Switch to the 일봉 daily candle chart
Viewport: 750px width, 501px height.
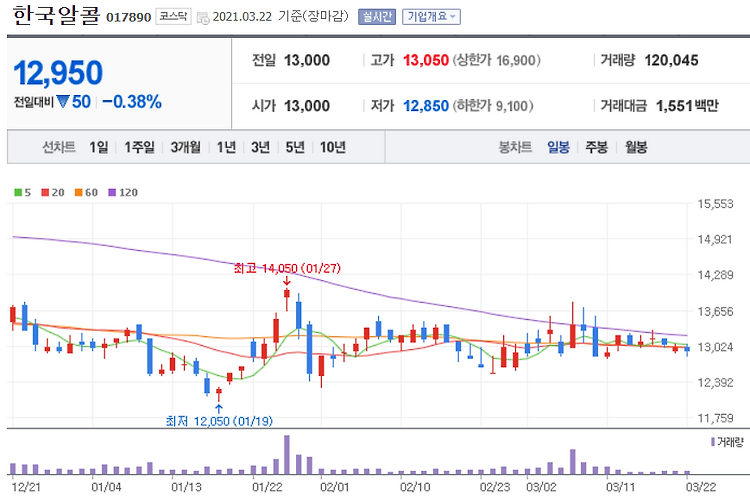pos(558,147)
